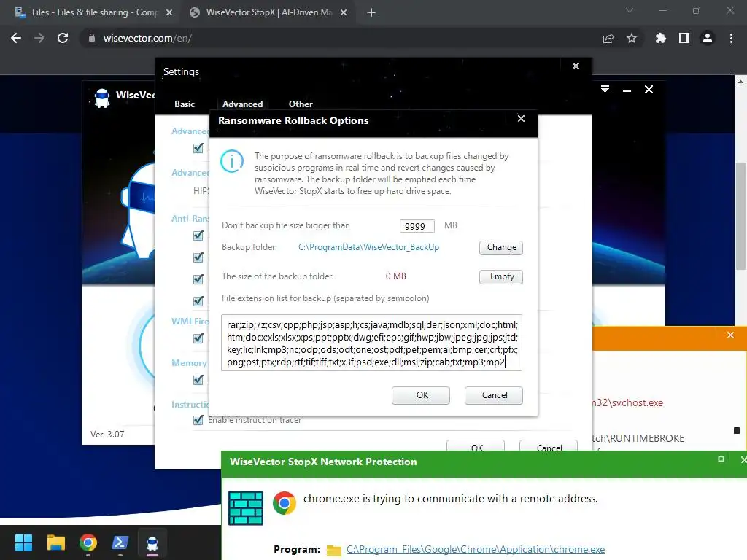Edit the max backup file size field

pyautogui.click(x=417, y=226)
